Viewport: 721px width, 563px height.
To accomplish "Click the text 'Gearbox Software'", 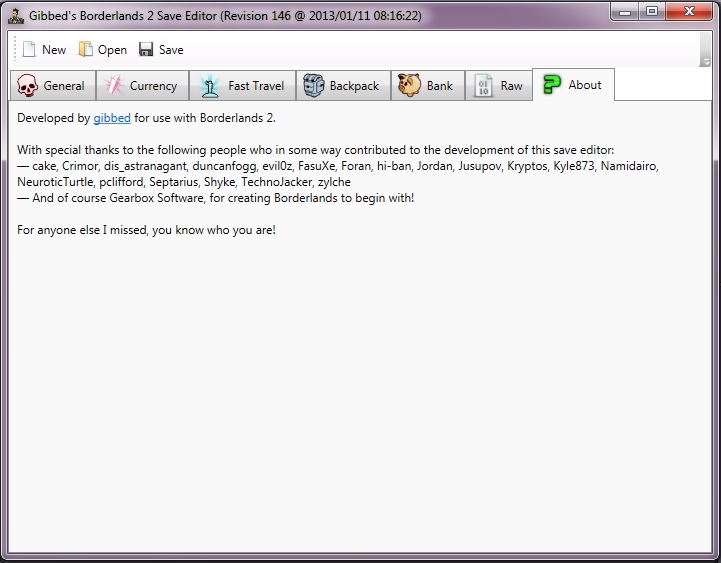I will pos(156,198).
